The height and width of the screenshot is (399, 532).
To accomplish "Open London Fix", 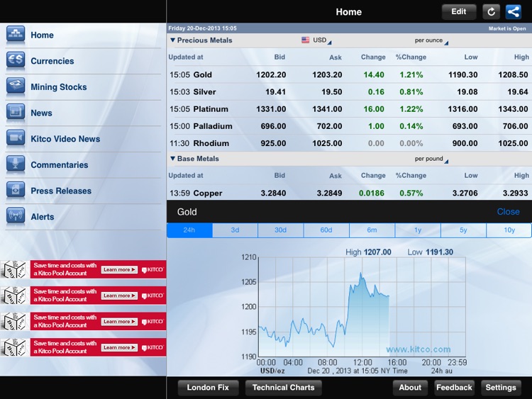I will click(208, 388).
